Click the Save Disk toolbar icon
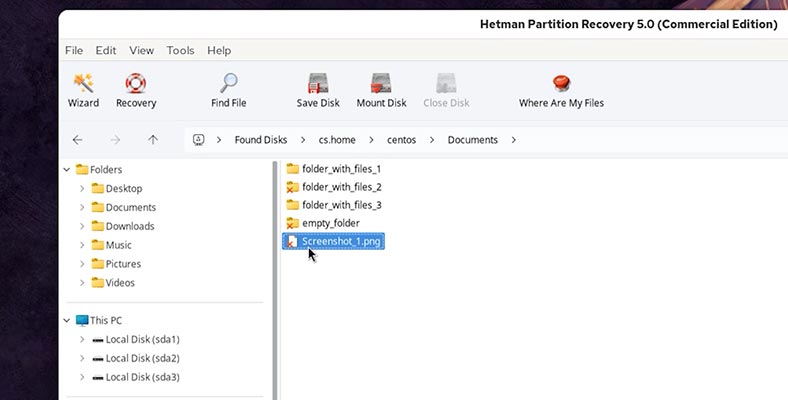Screen dimensions: 788x400 tap(318, 83)
